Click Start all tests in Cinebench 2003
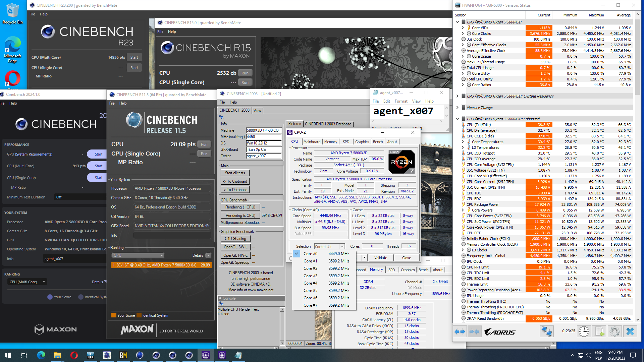644x362 pixels. pos(235,173)
